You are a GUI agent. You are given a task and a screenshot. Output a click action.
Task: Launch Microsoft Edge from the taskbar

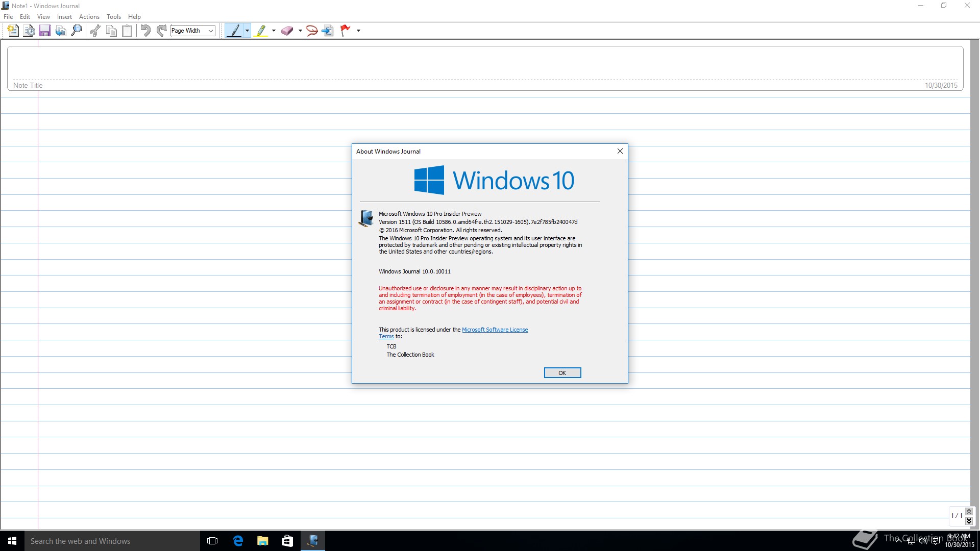[238, 541]
